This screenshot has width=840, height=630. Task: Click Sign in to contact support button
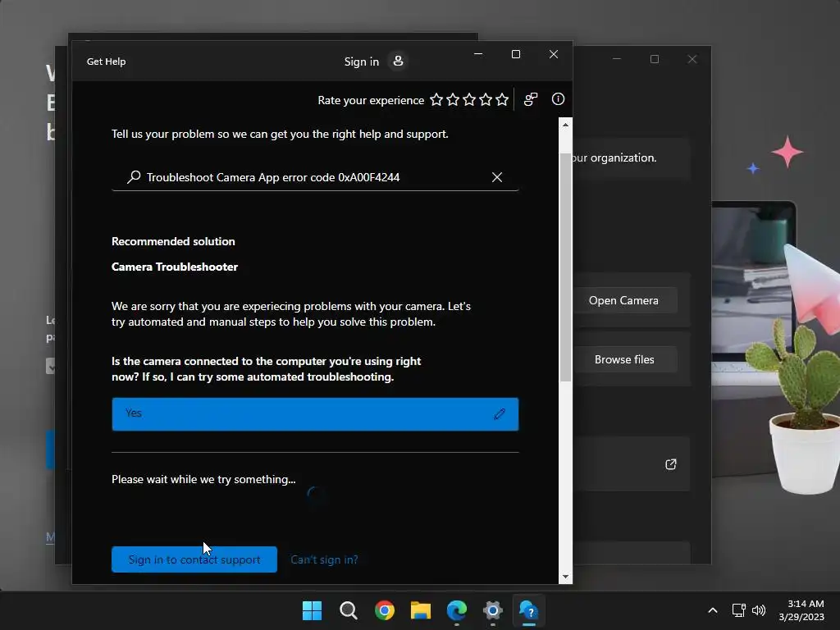(194, 559)
